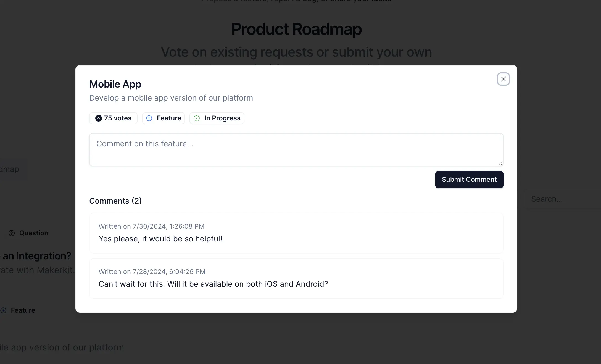
Task: Click the question mark icon near Question label
Action: (12, 233)
